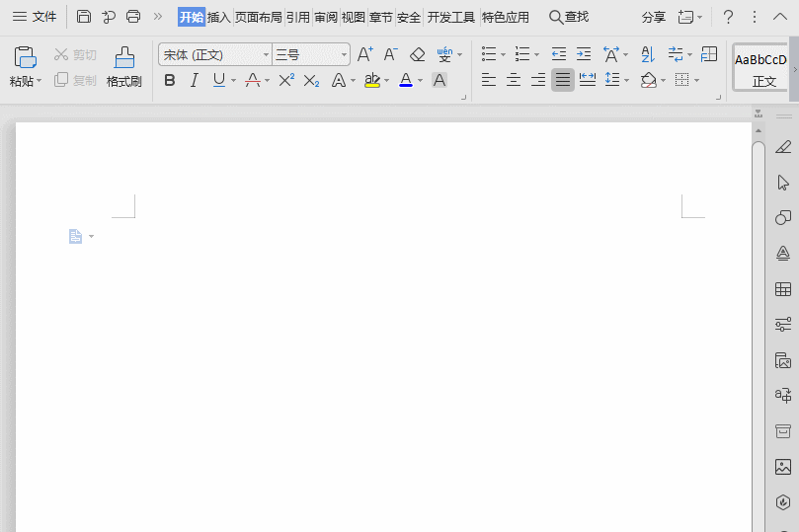Toggle character shading A button
Image resolution: width=799 pixels, height=532 pixels.
tap(439, 80)
